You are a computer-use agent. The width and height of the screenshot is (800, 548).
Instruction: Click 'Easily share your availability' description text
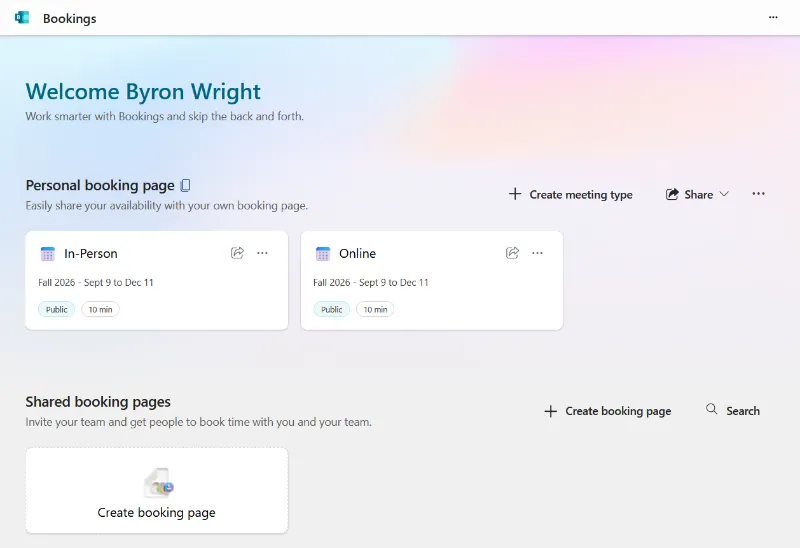pos(167,206)
